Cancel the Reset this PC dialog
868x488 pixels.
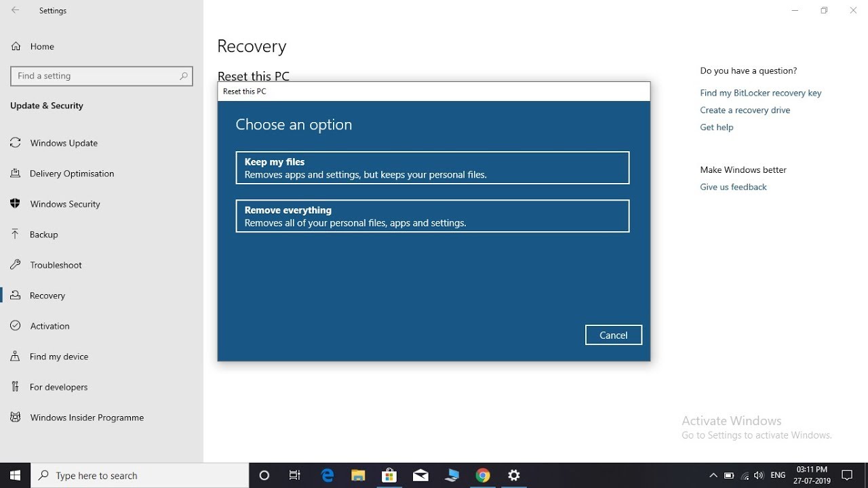point(614,335)
